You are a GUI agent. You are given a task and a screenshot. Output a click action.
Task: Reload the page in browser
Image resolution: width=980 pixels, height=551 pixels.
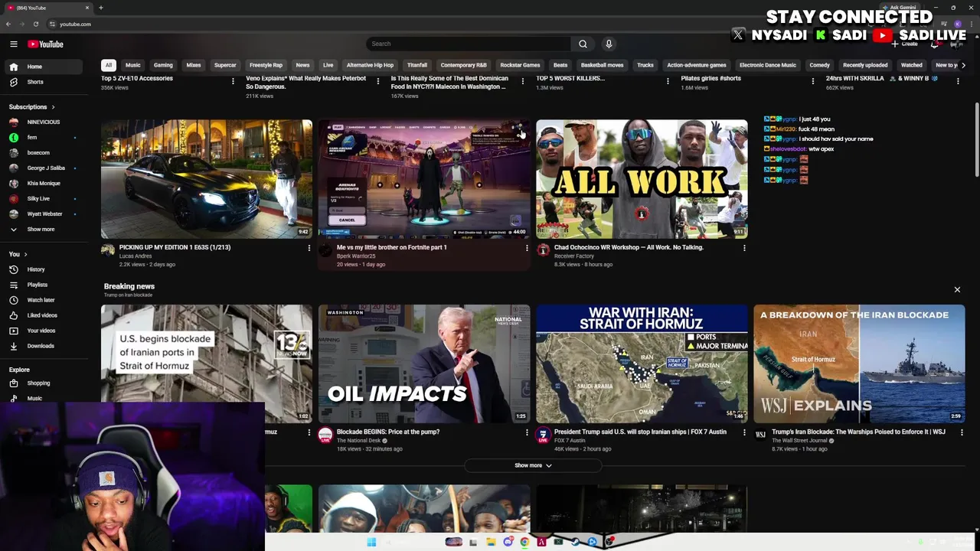point(35,24)
